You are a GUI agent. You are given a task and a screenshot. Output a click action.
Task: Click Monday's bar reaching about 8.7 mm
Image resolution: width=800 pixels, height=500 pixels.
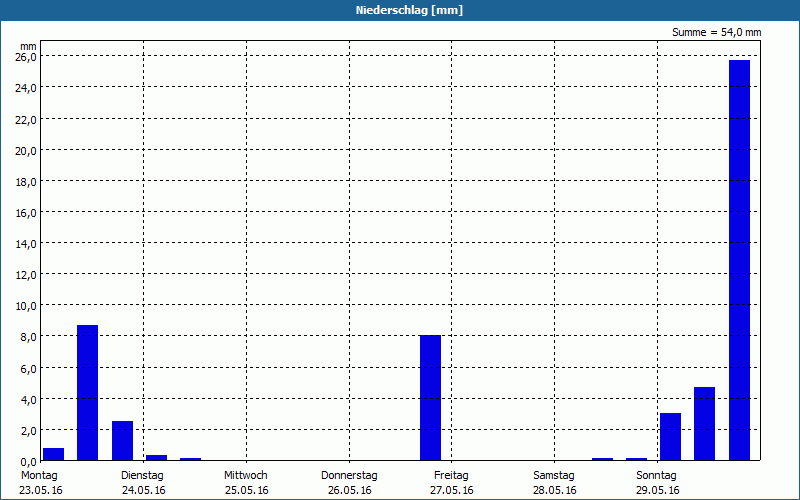(87, 393)
